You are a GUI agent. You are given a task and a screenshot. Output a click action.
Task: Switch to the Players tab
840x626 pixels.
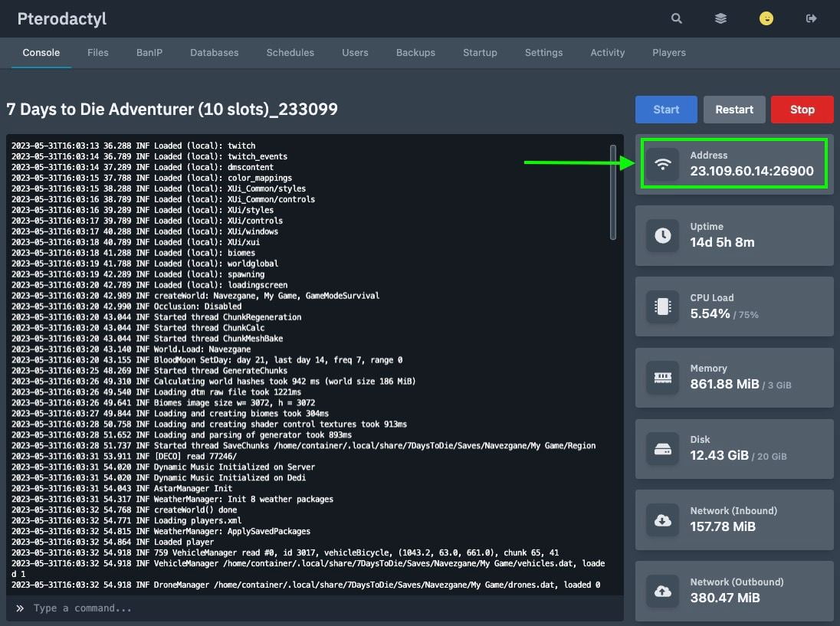[668, 52]
